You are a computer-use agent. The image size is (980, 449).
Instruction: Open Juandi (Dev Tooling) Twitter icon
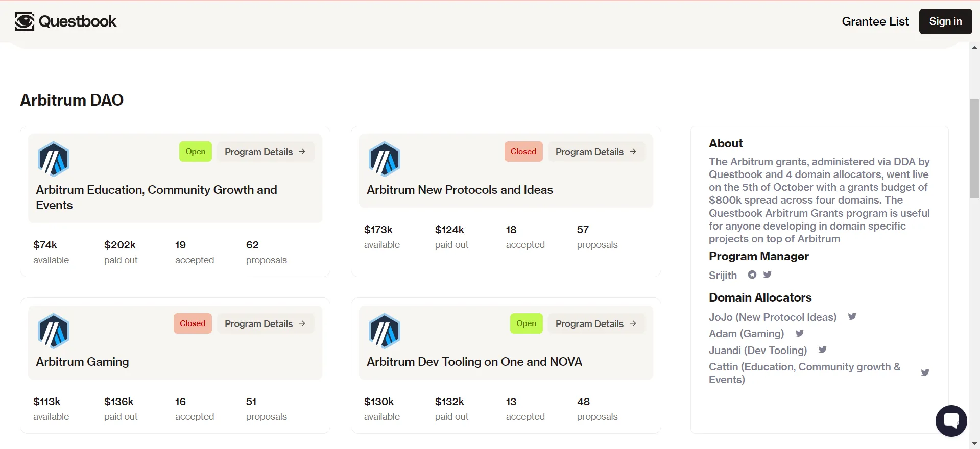coord(823,350)
